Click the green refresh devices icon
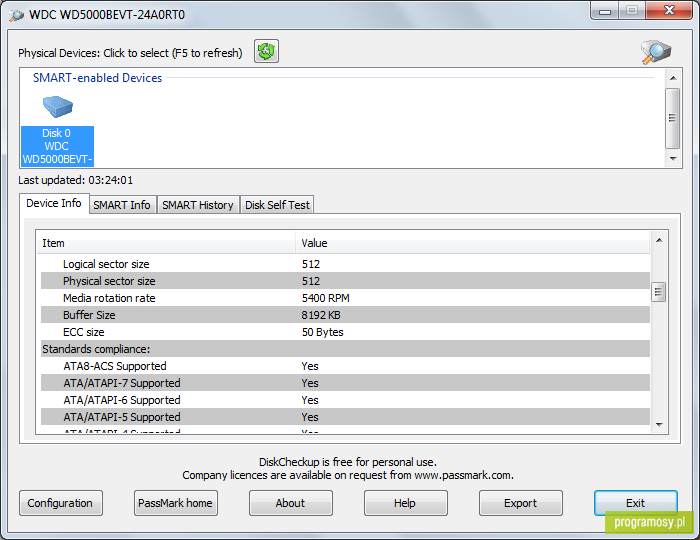Image resolution: width=700 pixels, height=540 pixels. pyautogui.click(x=267, y=51)
